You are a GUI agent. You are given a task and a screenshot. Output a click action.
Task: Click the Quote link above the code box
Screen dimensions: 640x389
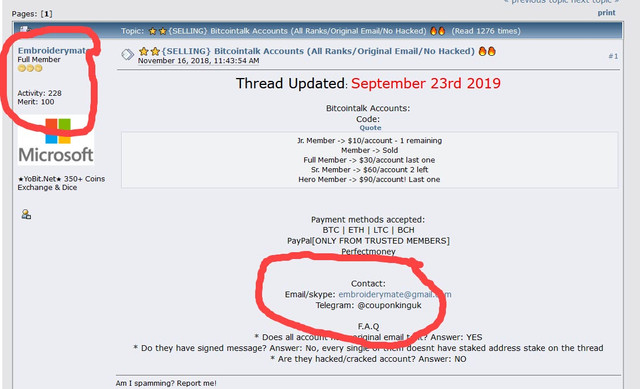tap(370, 128)
